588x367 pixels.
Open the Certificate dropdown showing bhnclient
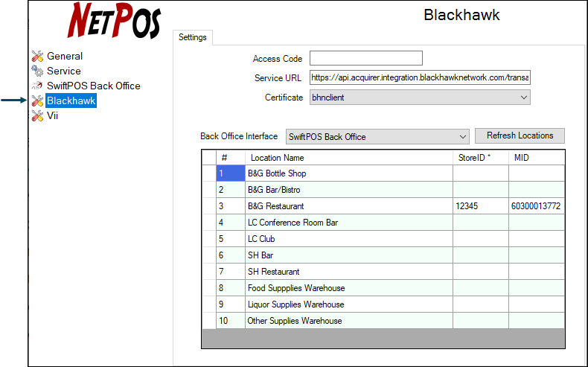click(420, 98)
